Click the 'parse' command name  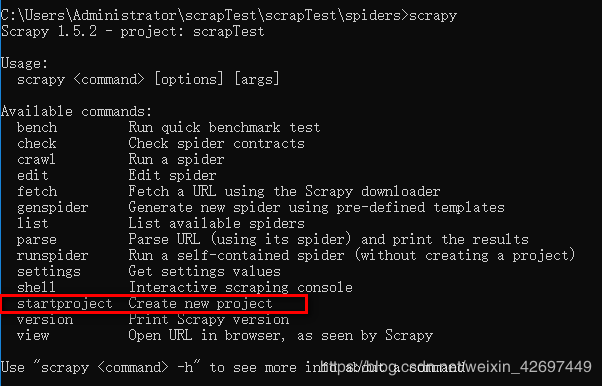point(37,240)
